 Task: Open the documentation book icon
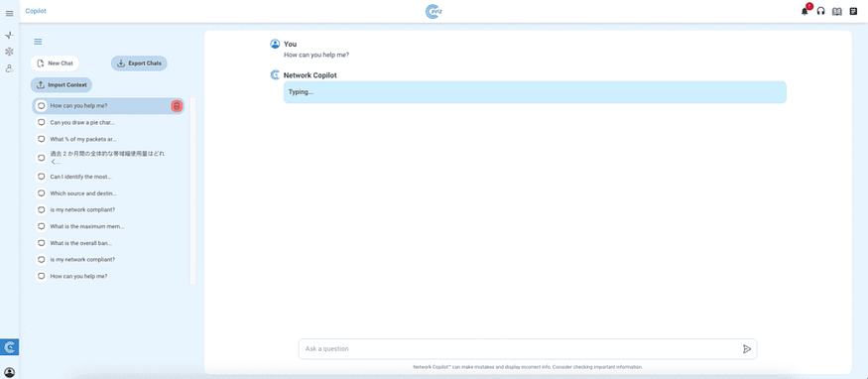(837, 12)
